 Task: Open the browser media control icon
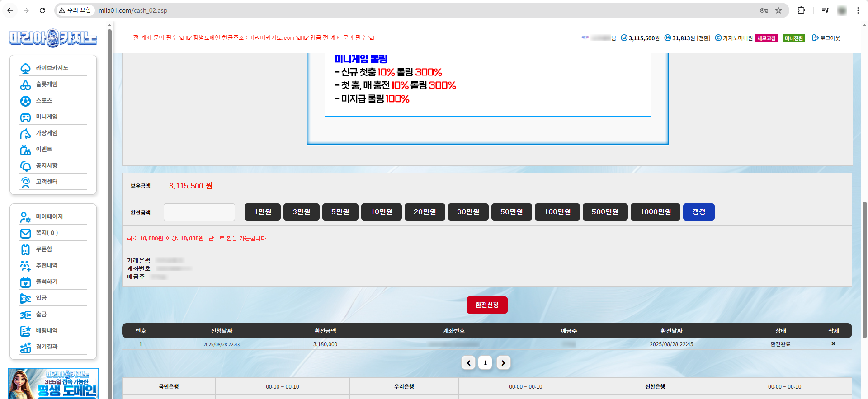pos(826,10)
